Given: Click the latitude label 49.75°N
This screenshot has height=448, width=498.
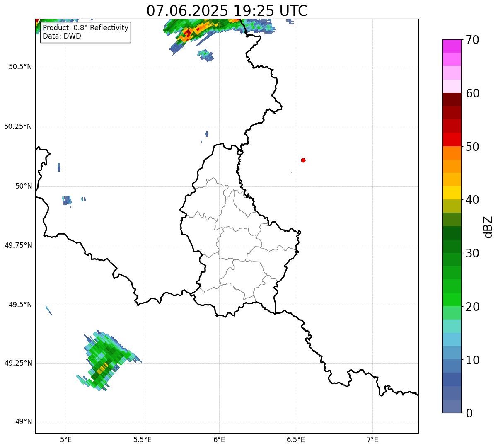Looking at the screenshot, I should pos(18,245).
